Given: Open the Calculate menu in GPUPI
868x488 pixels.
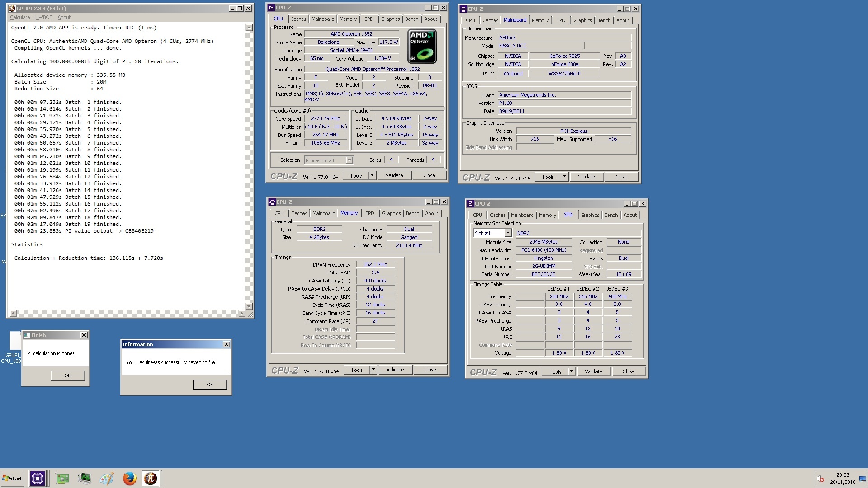Looking at the screenshot, I should (20, 17).
